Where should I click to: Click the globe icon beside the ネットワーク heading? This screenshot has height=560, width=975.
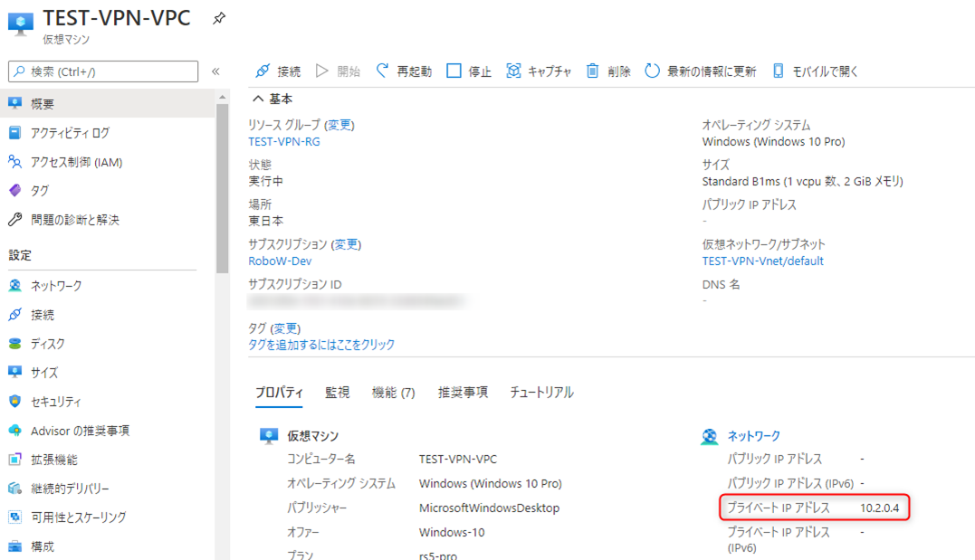coord(710,436)
